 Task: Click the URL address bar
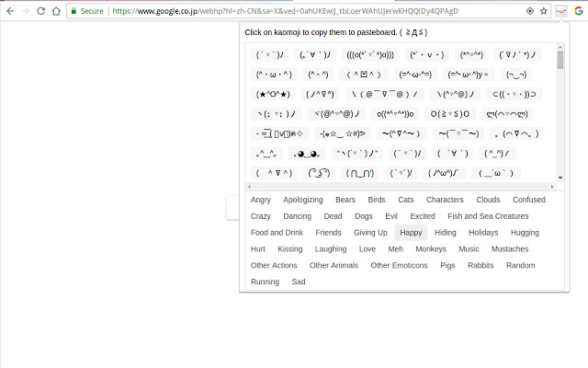click(x=312, y=11)
